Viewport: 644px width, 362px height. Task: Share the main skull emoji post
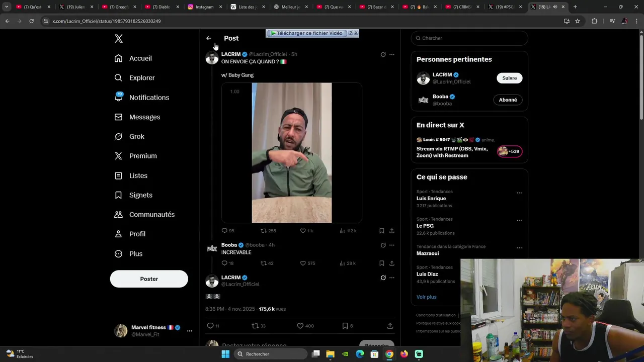coord(390,326)
